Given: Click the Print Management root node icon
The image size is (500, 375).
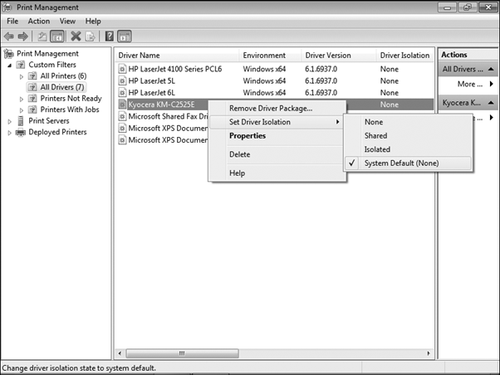Looking at the screenshot, I should click(8, 53).
